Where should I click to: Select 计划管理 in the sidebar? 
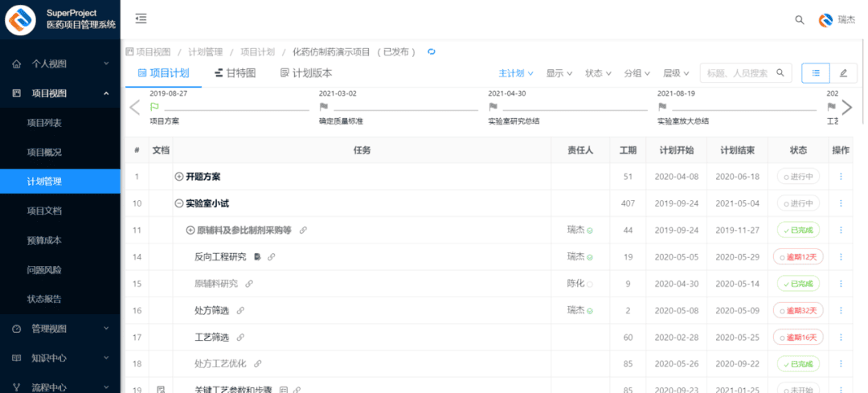pos(59,182)
